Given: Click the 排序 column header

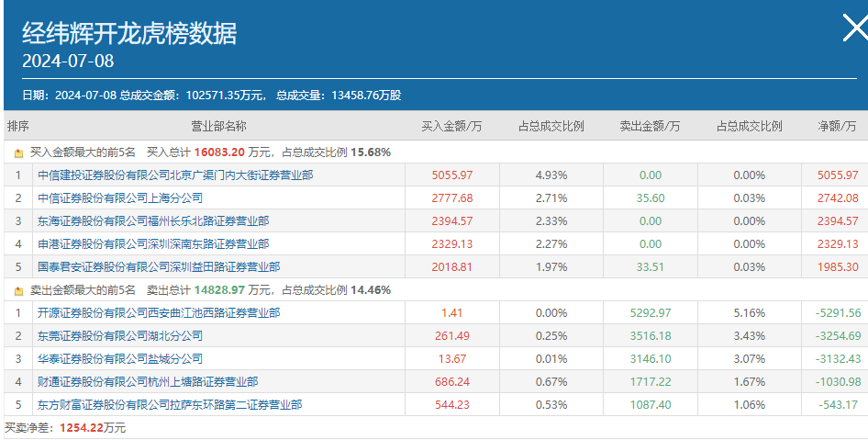Looking at the screenshot, I should point(18,127).
